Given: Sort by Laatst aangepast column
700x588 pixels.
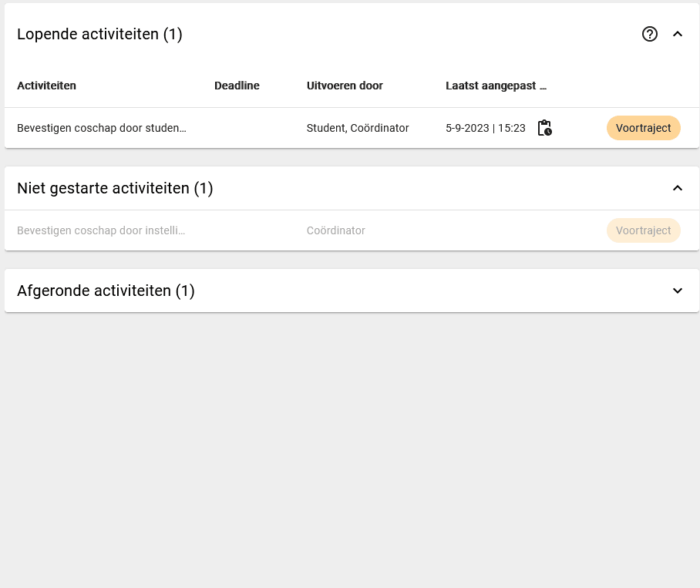Looking at the screenshot, I should pos(496,86).
